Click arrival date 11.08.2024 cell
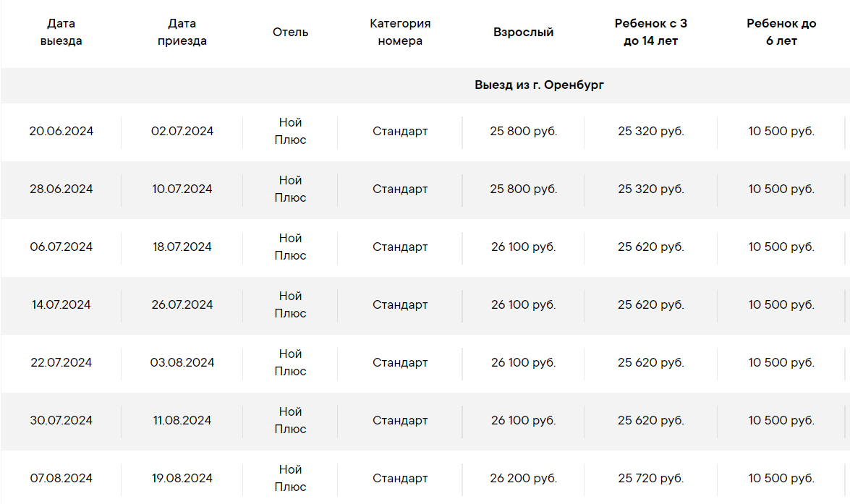This screenshot has width=850, height=504. point(182,421)
